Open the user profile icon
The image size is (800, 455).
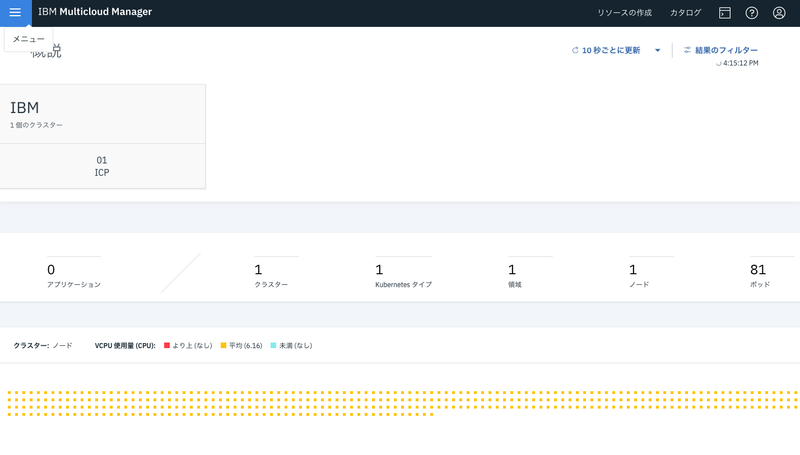[x=779, y=13]
